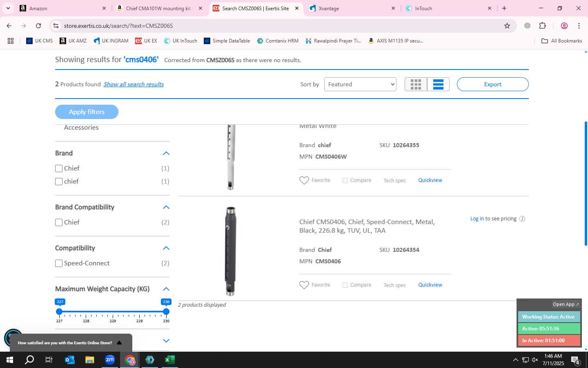Switch to Amazon tab

click(63, 8)
